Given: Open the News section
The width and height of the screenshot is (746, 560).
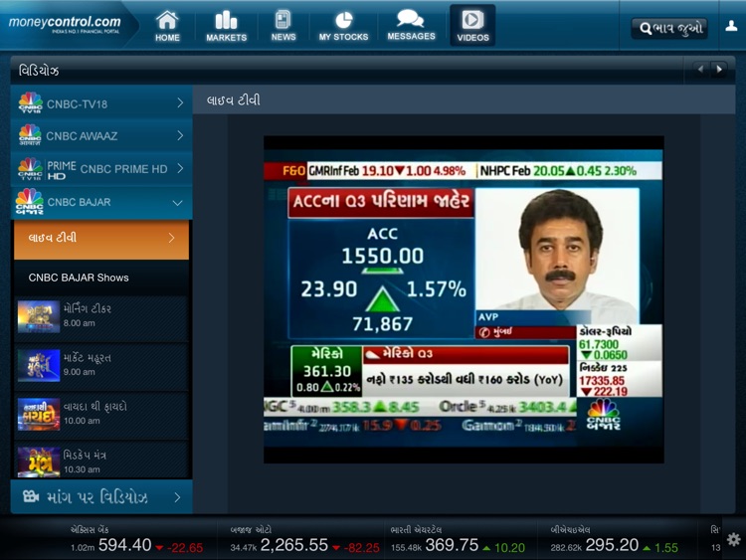Looking at the screenshot, I should [283, 26].
